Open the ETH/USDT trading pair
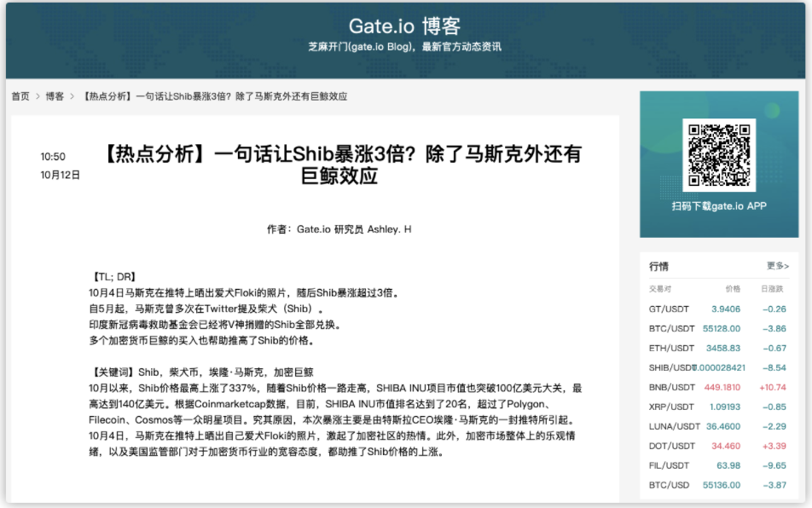The width and height of the screenshot is (812, 508). click(x=671, y=348)
